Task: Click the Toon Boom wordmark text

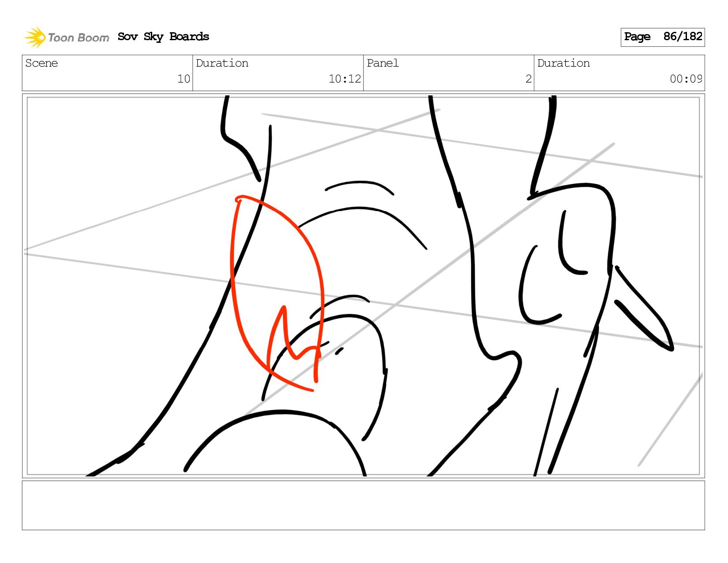Action: point(79,38)
